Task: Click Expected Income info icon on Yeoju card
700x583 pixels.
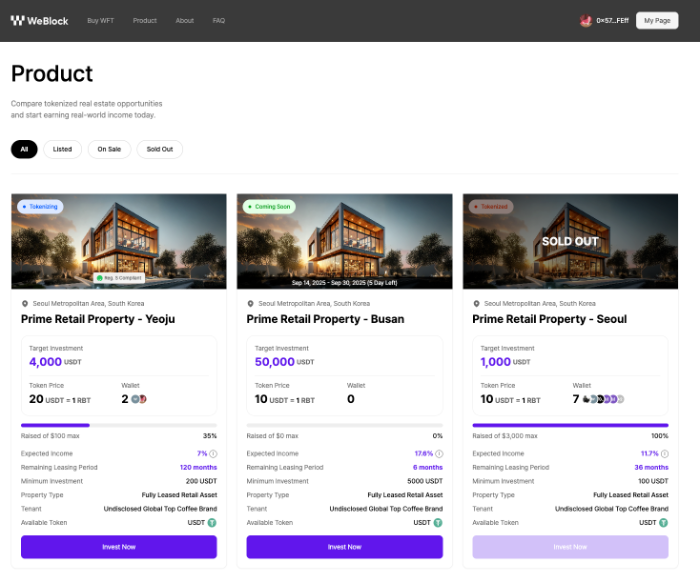Action: [213, 453]
